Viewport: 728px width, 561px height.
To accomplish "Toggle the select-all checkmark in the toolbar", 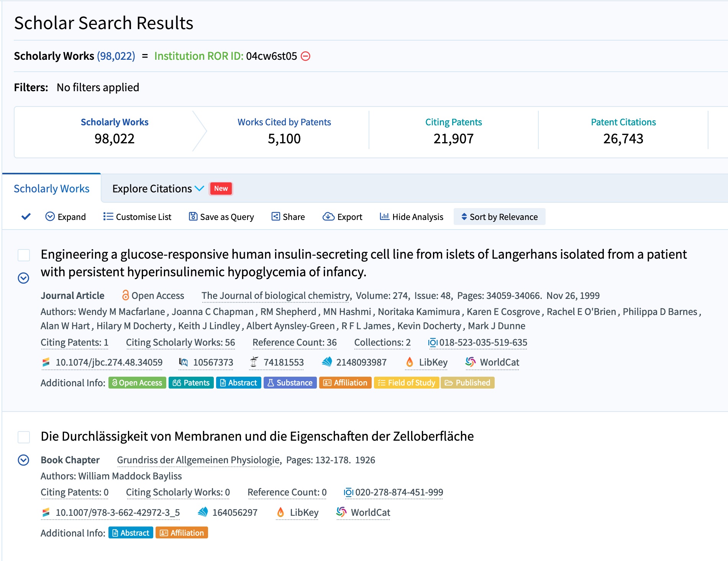I will pos(26,217).
